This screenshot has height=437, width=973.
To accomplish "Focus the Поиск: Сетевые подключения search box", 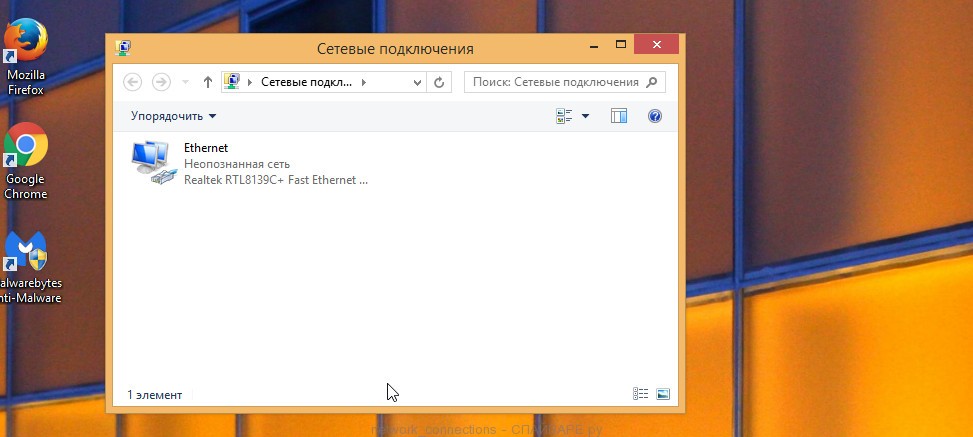I will pyautogui.click(x=565, y=82).
